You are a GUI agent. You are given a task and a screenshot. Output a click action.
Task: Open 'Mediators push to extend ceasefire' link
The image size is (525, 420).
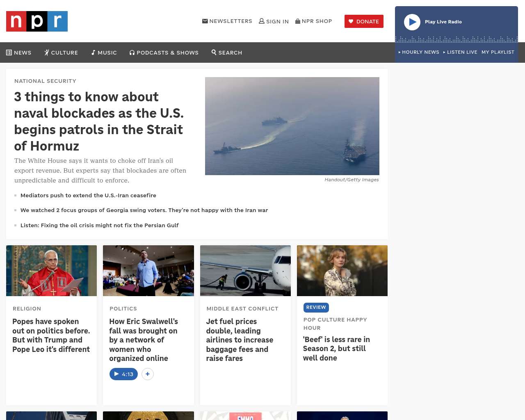point(88,195)
